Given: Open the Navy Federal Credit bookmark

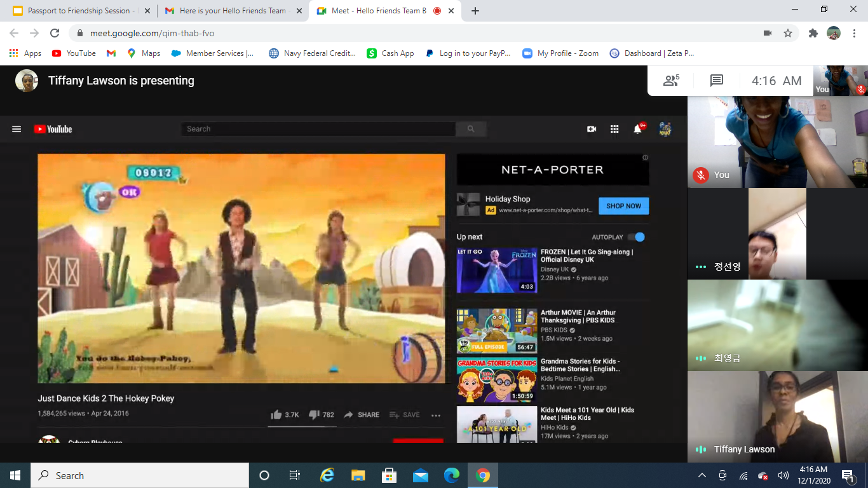Looking at the screenshot, I should pyautogui.click(x=312, y=53).
